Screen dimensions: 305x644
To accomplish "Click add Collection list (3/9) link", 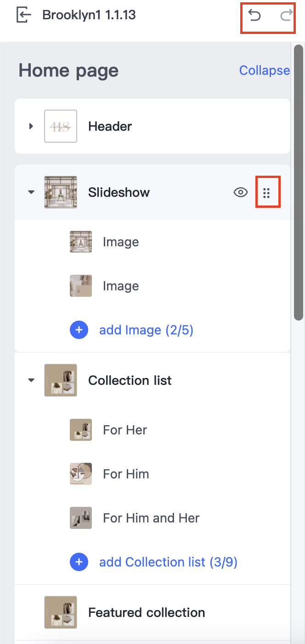I will tap(168, 562).
